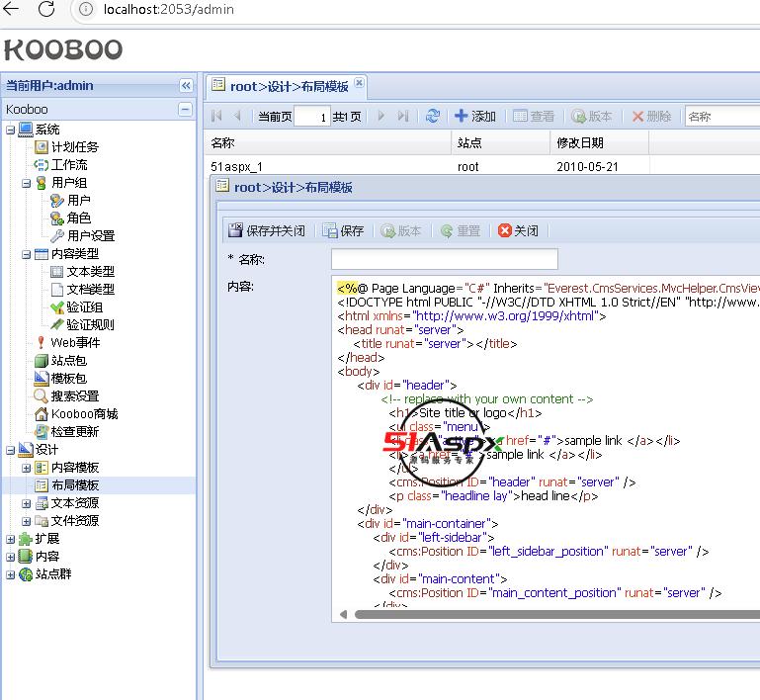Click the horizontal scrollbar under code editor
760x700 pixels.
(544, 614)
